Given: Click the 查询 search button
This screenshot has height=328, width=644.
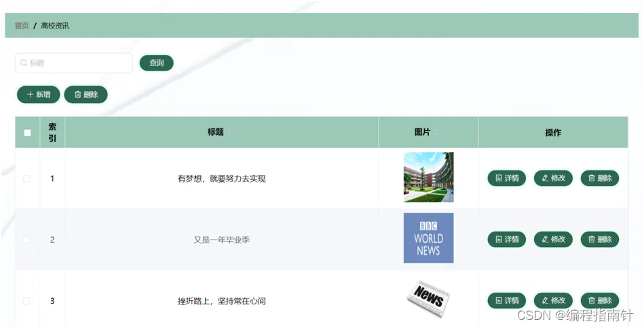Looking at the screenshot, I should tap(157, 63).
